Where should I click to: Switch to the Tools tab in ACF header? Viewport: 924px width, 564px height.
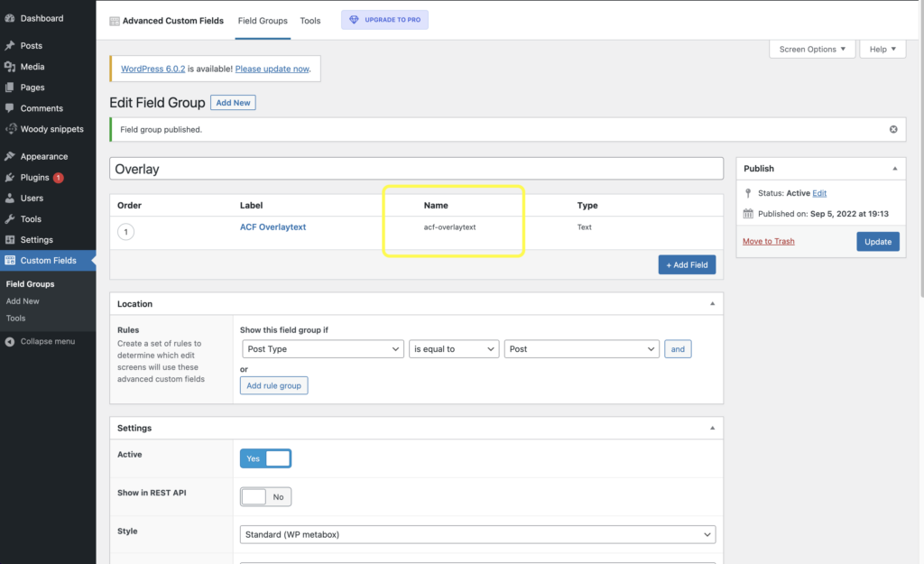[310, 21]
